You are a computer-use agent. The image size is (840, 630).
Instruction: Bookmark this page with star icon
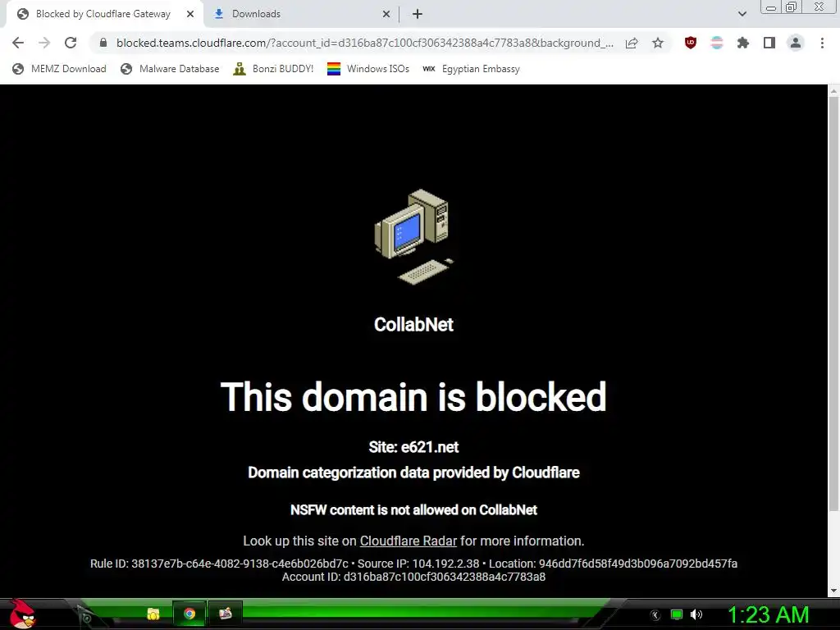[658, 43]
